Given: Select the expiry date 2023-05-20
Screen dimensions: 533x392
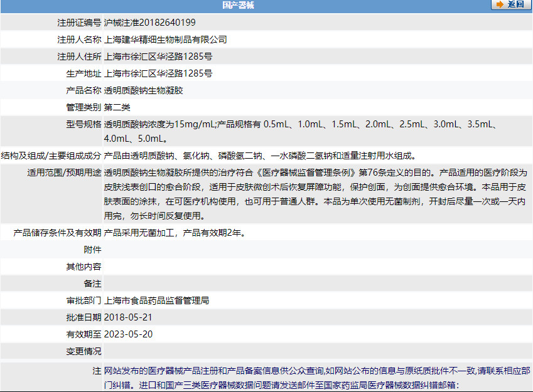Looking at the screenshot, I should pyautogui.click(x=128, y=334).
